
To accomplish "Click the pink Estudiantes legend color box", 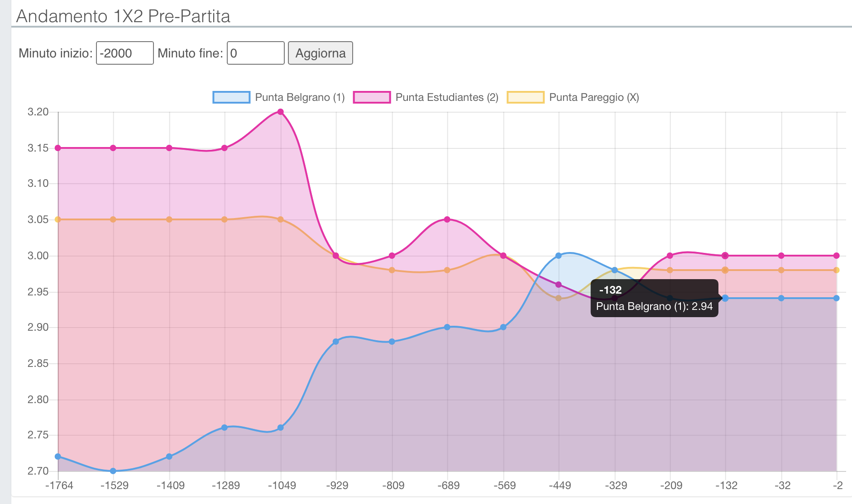I will click(x=372, y=97).
